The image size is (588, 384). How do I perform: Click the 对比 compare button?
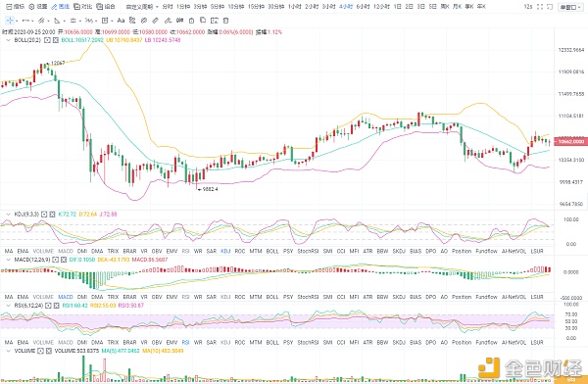83,7
